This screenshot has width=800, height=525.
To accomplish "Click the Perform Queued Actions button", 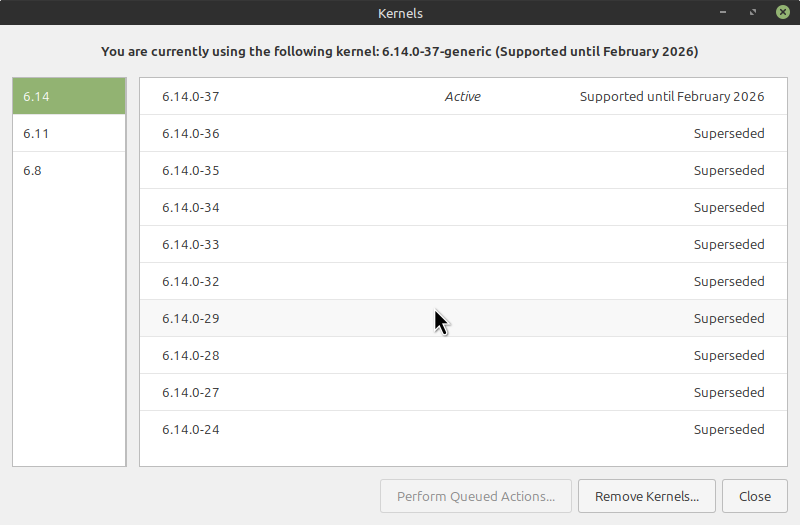I will 475,496.
